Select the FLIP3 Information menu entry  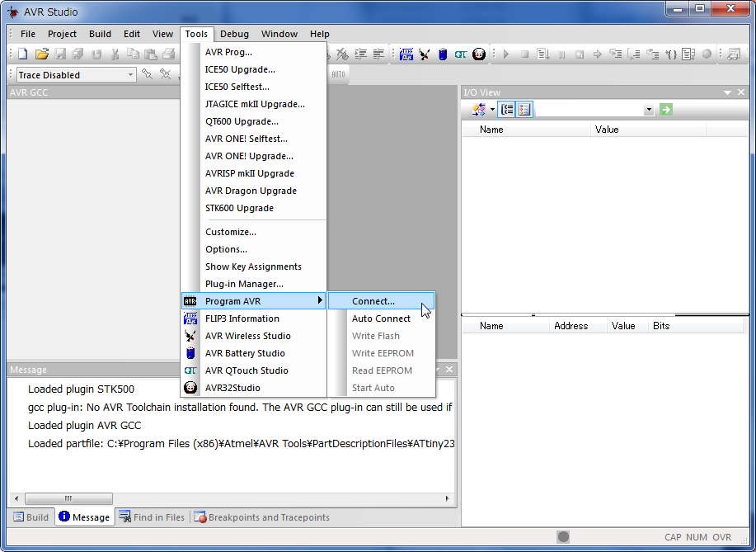[x=254, y=318]
